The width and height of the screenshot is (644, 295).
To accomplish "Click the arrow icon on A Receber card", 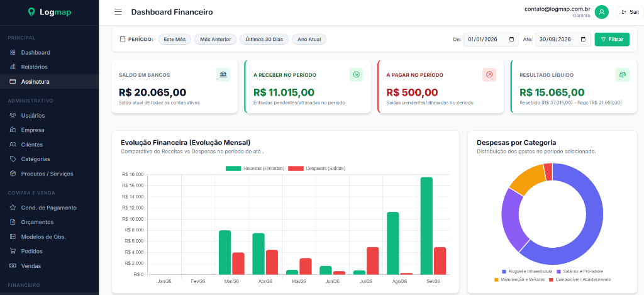I will (356, 74).
